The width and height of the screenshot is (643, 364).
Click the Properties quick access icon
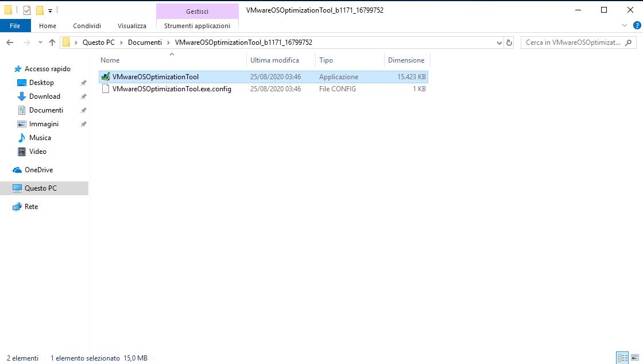pos(27,10)
